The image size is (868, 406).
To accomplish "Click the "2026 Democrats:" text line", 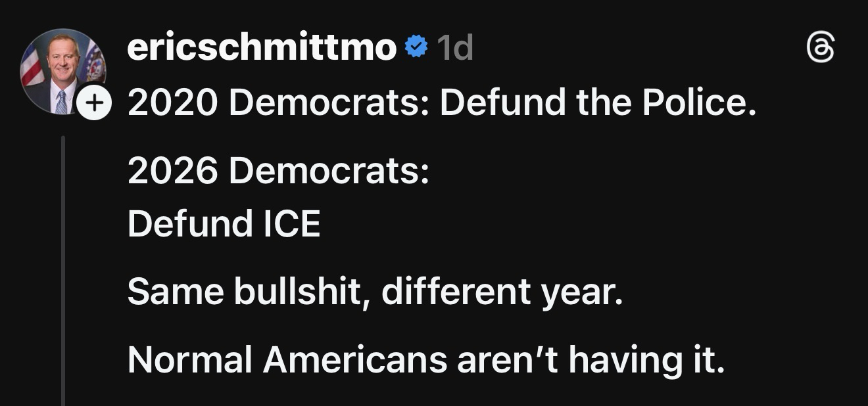I will [x=278, y=171].
